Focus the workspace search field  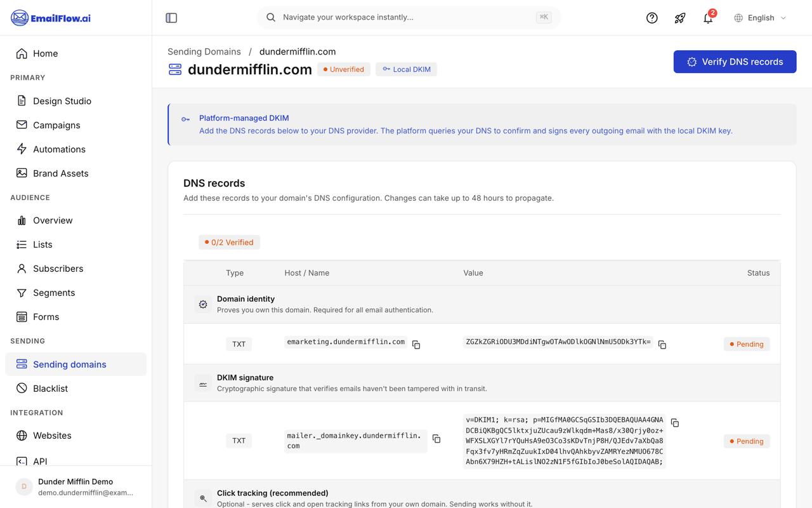pos(409,17)
